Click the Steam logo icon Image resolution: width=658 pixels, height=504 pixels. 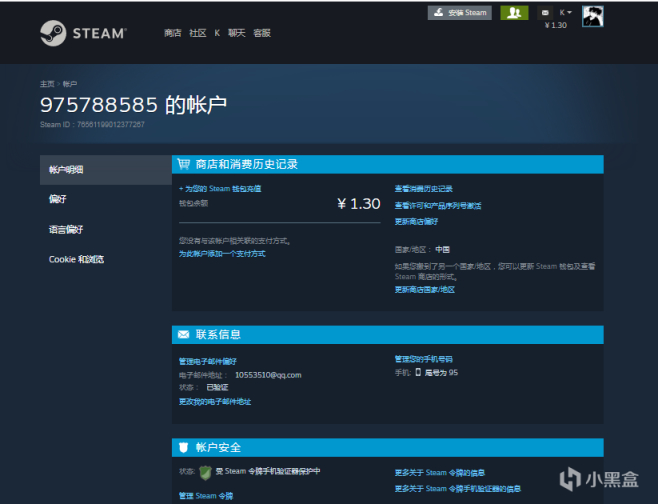[53, 33]
